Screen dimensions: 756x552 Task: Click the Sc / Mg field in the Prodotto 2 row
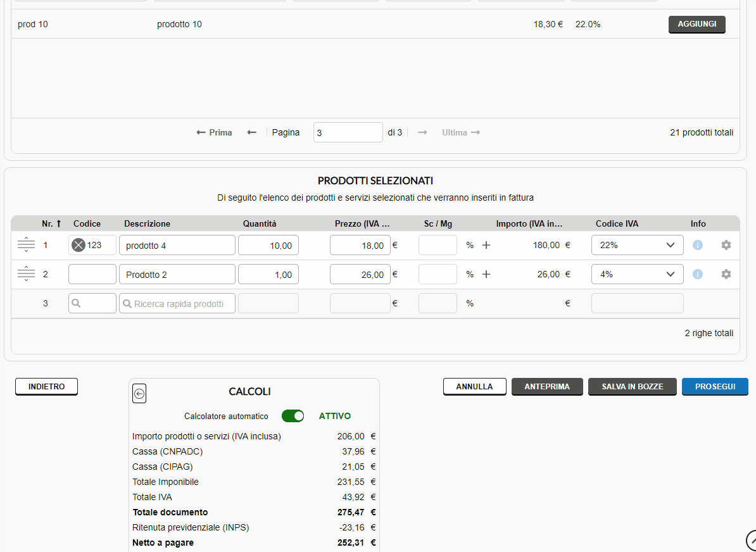438,274
